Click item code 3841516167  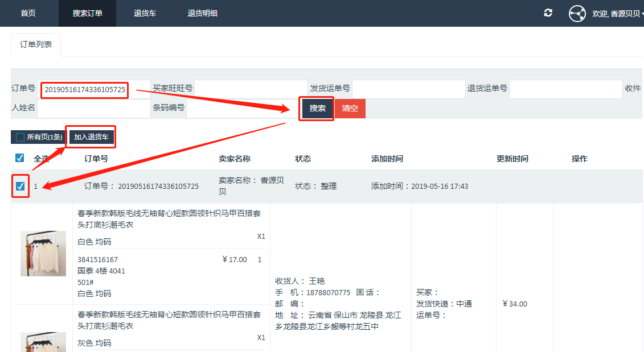point(98,260)
